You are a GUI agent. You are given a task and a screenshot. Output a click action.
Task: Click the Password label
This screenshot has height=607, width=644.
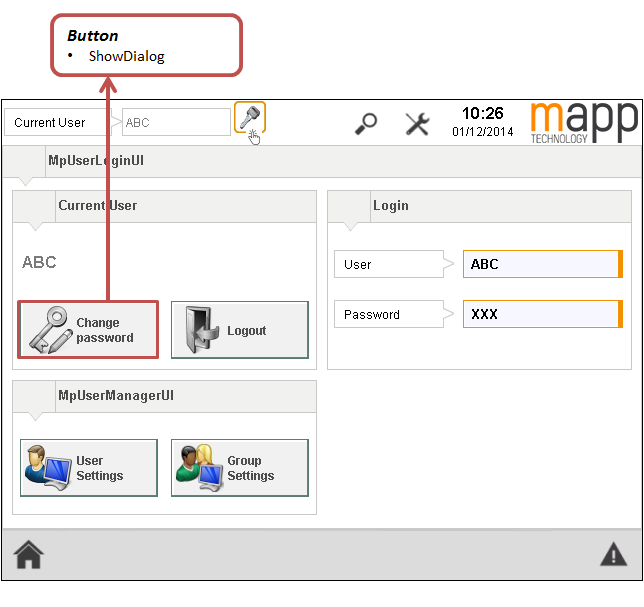[x=389, y=314]
